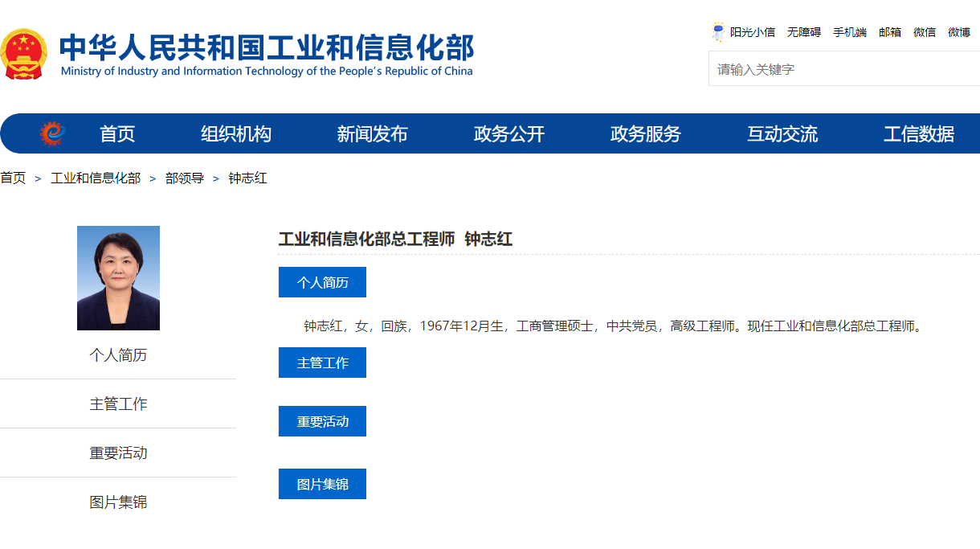The height and width of the screenshot is (549, 980).
Task: Open the 阳光小信 robot assistant
Action: click(743, 32)
